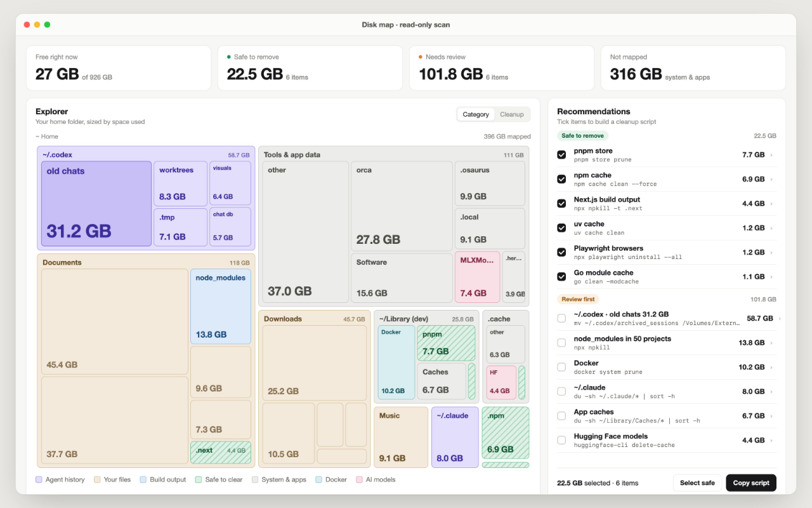The width and height of the screenshot is (812, 508).
Task: Check the App caches checkbox
Action: [x=561, y=416]
